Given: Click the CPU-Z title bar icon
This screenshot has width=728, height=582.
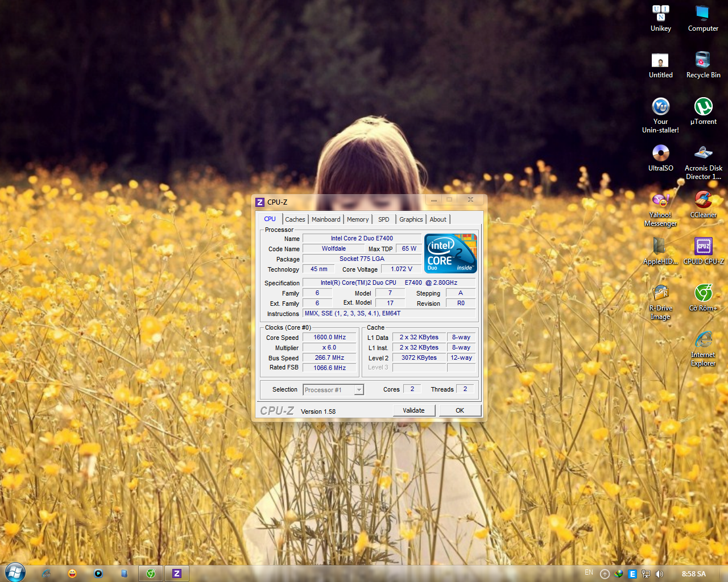Looking at the screenshot, I should point(260,202).
